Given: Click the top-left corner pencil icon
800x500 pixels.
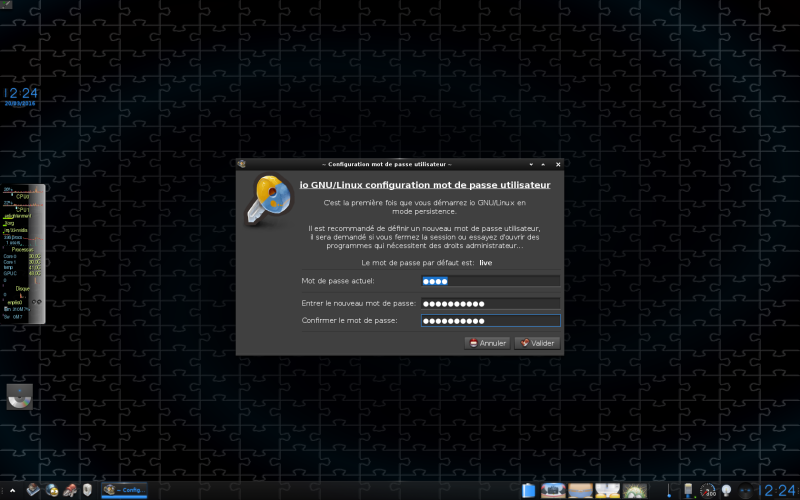Looking at the screenshot, I should [x=6, y=5].
